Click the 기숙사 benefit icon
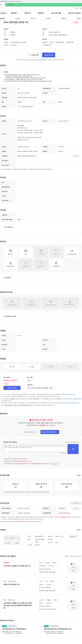Screen dimensions: 82x644 (x=26, y=252)
